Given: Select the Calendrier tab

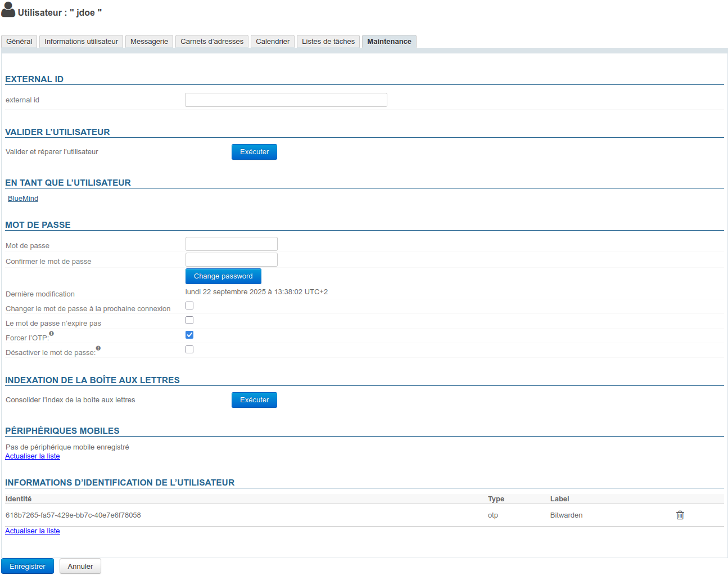Looking at the screenshot, I should coord(273,42).
